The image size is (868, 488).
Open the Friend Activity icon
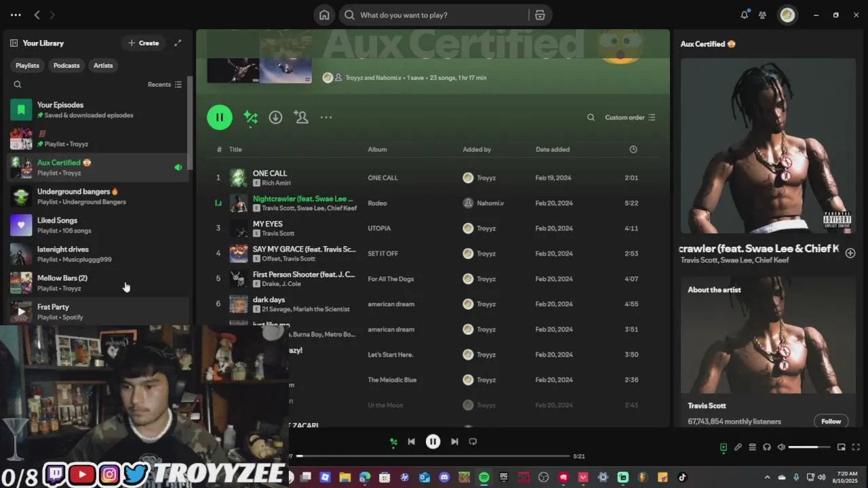tap(763, 15)
